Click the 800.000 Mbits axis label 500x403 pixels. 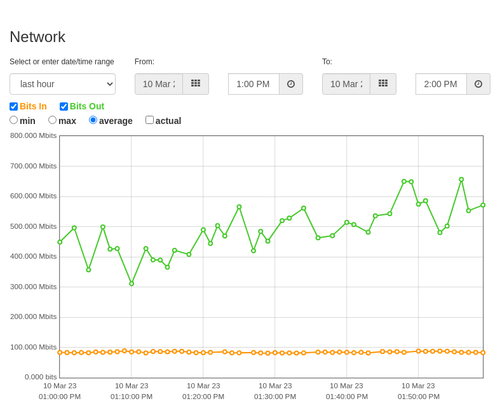(33, 136)
